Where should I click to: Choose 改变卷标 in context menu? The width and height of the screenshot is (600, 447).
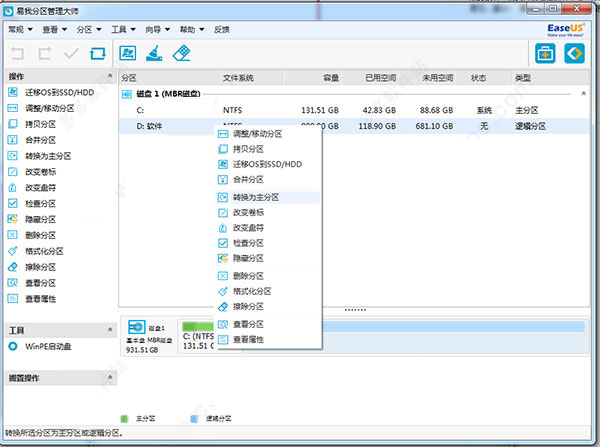point(268,212)
